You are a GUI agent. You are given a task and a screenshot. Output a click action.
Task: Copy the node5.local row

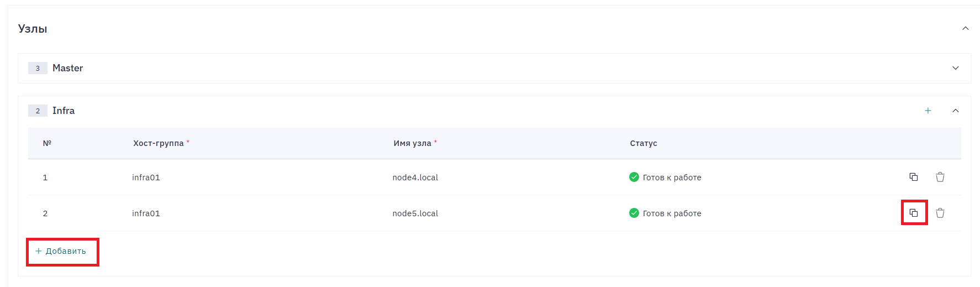(914, 213)
